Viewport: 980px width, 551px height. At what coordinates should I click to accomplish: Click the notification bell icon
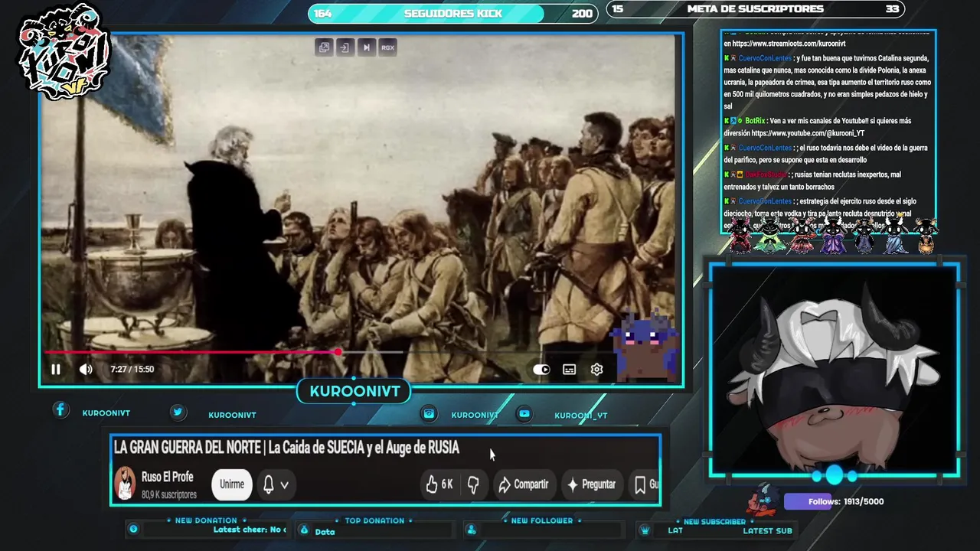tap(269, 484)
